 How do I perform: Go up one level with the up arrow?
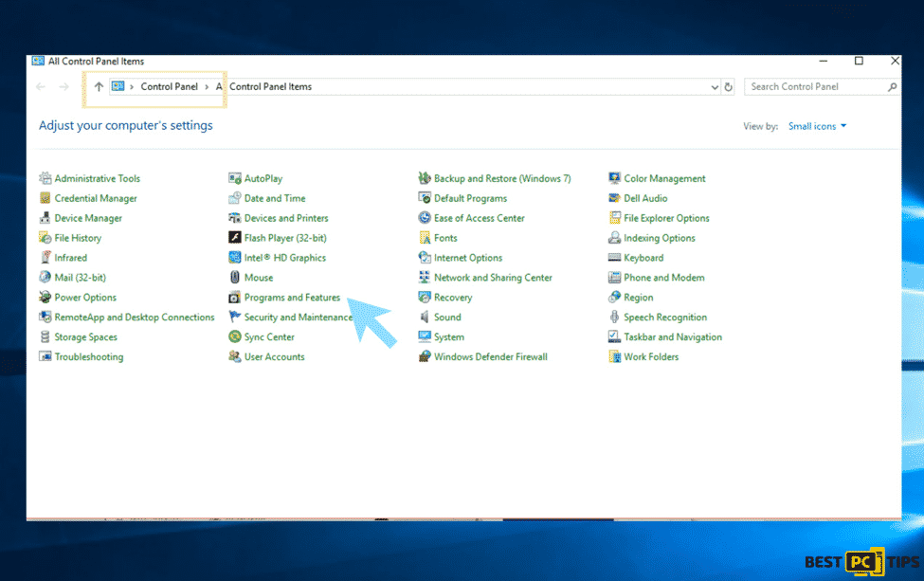pyautogui.click(x=99, y=86)
